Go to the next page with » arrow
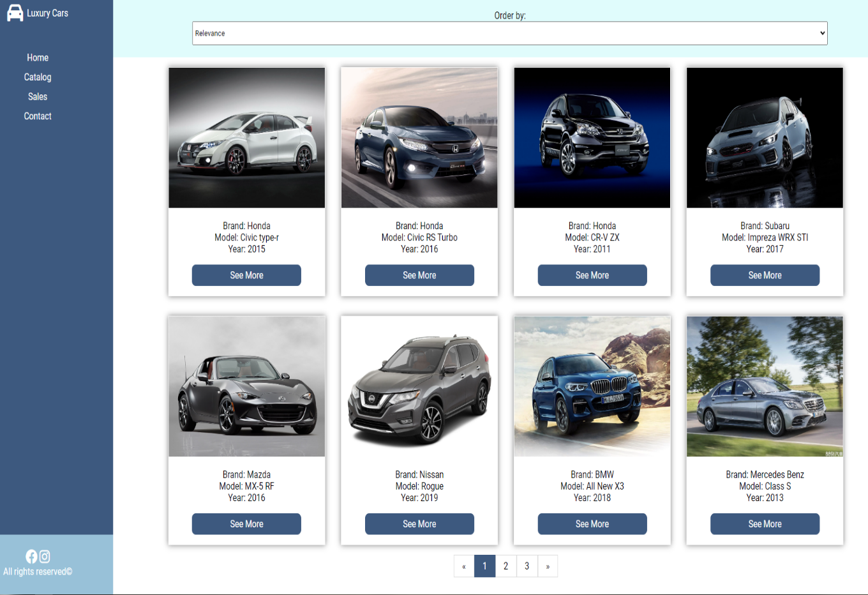Image resolution: width=868 pixels, height=595 pixels. pyautogui.click(x=548, y=566)
